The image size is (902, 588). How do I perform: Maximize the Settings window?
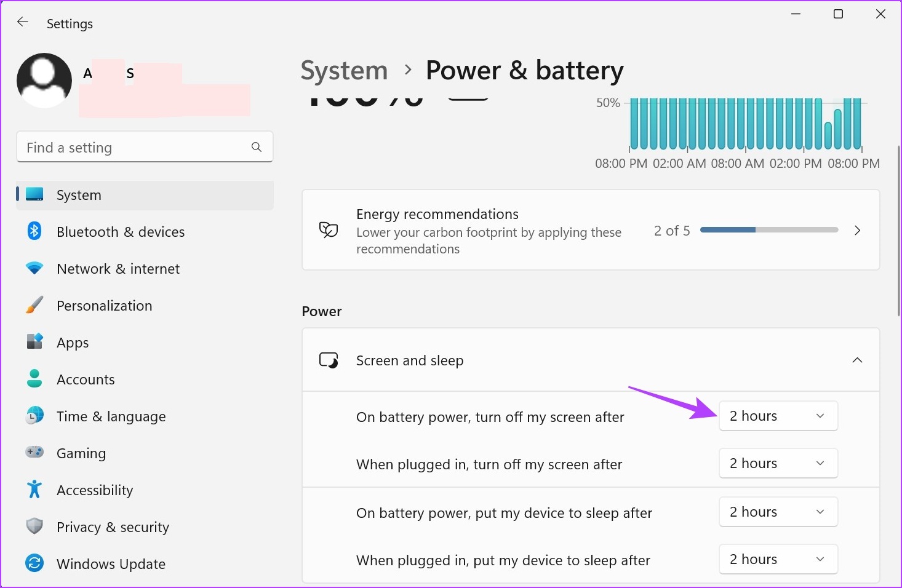(838, 14)
